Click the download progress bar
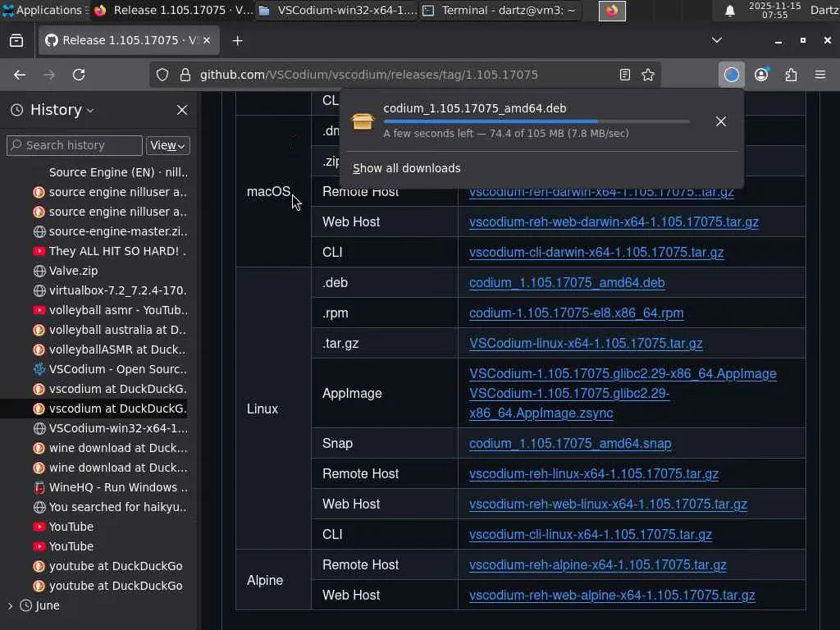Viewport: 840px width, 630px height. 536,121
